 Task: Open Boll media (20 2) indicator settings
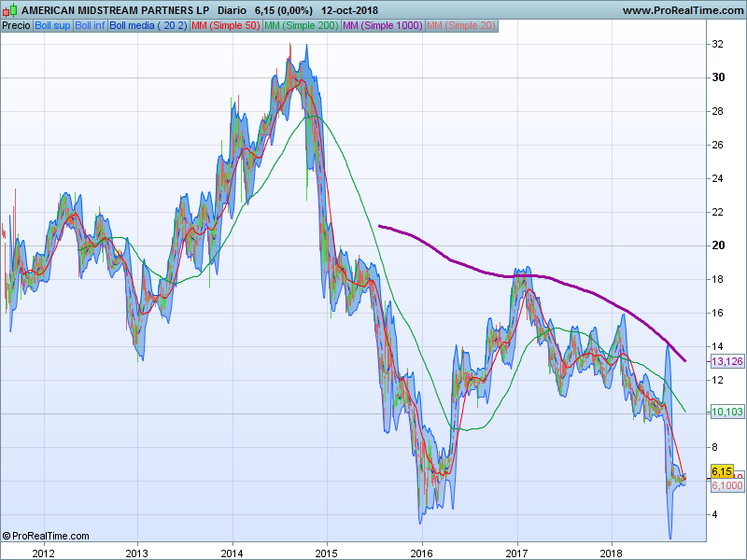(x=148, y=26)
